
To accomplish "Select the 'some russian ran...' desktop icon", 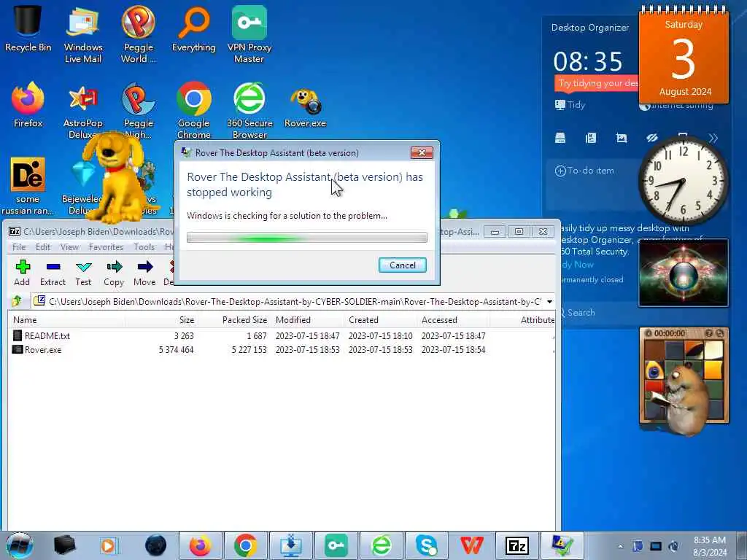I will pyautogui.click(x=28, y=187).
